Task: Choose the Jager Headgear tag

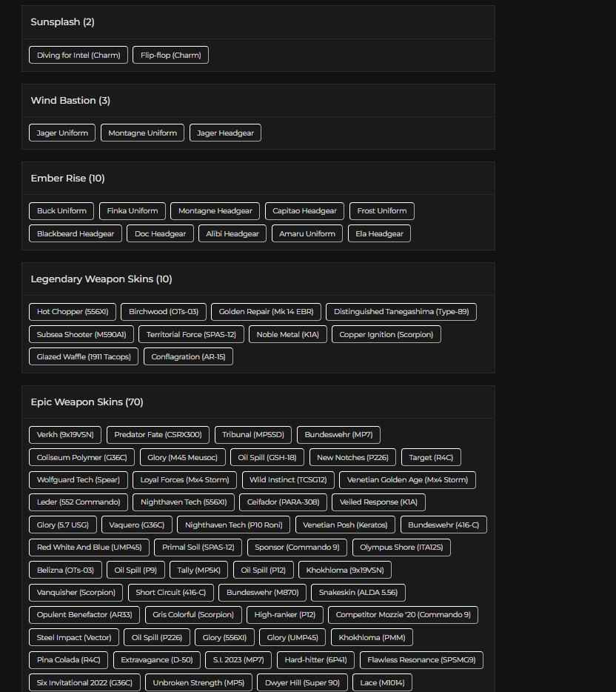Action: click(x=225, y=133)
